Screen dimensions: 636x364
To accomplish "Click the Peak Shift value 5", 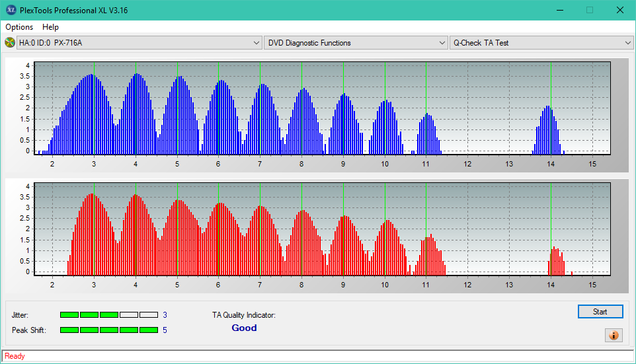I will click(x=165, y=330).
